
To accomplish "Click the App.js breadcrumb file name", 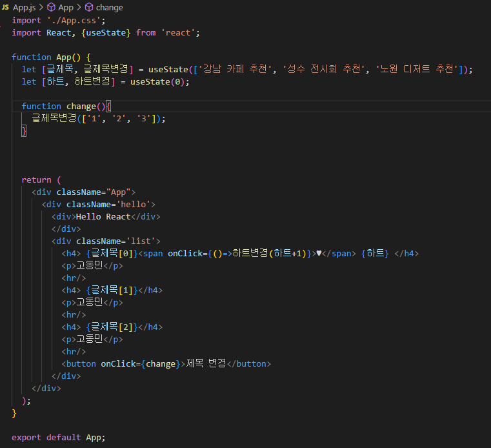I will [x=24, y=8].
